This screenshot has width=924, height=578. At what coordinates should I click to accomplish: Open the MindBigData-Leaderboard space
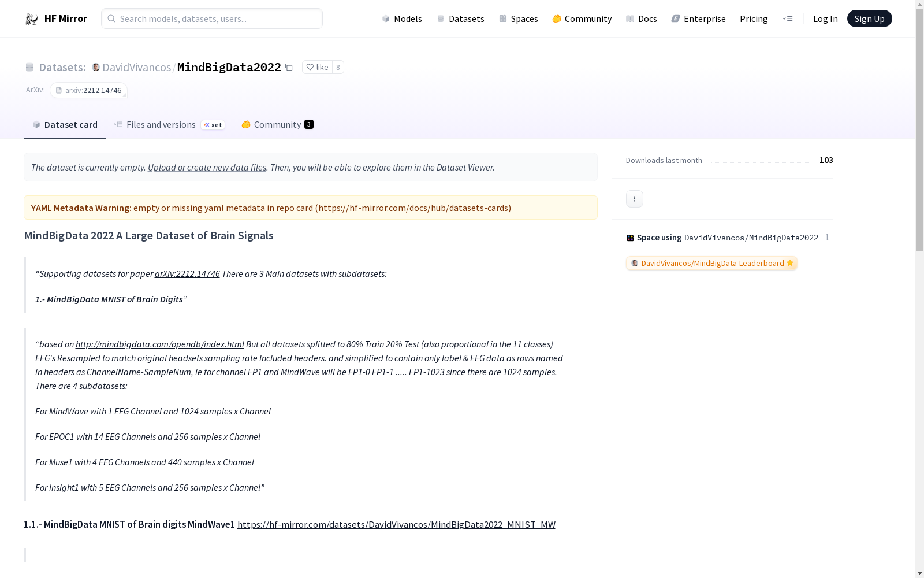point(711,263)
